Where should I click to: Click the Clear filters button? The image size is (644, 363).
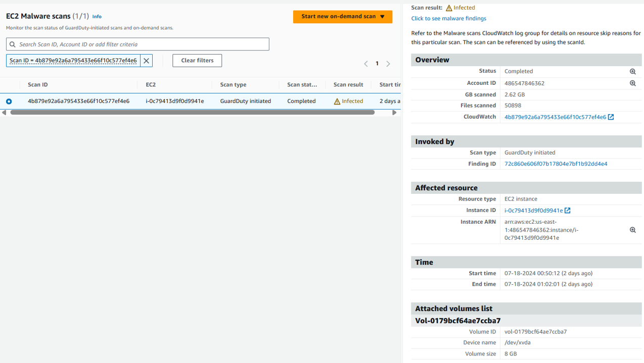pyautogui.click(x=197, y=61)
